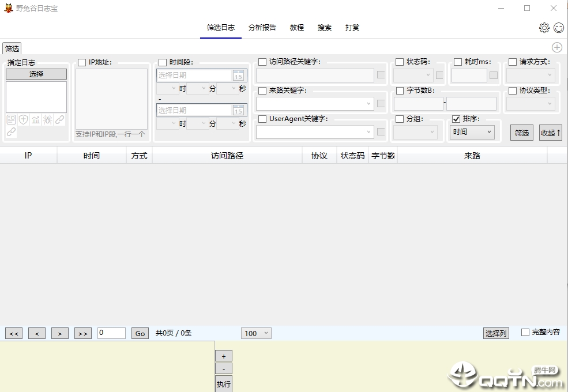Click the 选择列 button
This screenshot has width=568, height=392.
(x=496, y=333)
